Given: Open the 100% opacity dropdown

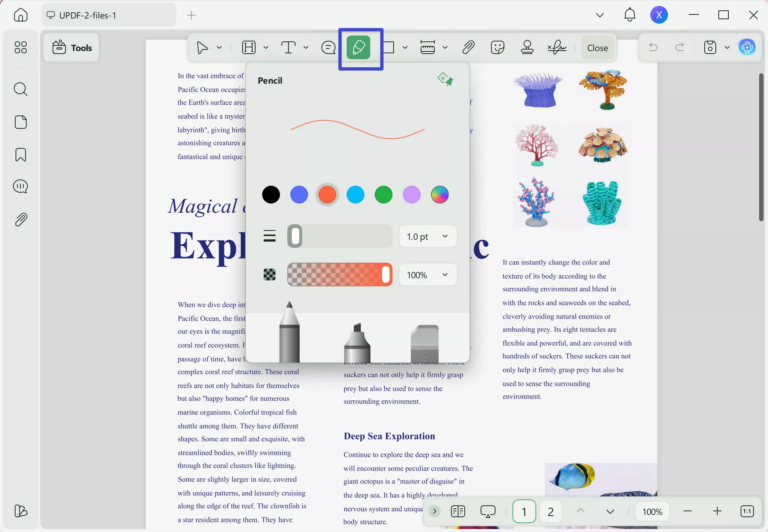Looking at the screenshot, I should point(428,275).
